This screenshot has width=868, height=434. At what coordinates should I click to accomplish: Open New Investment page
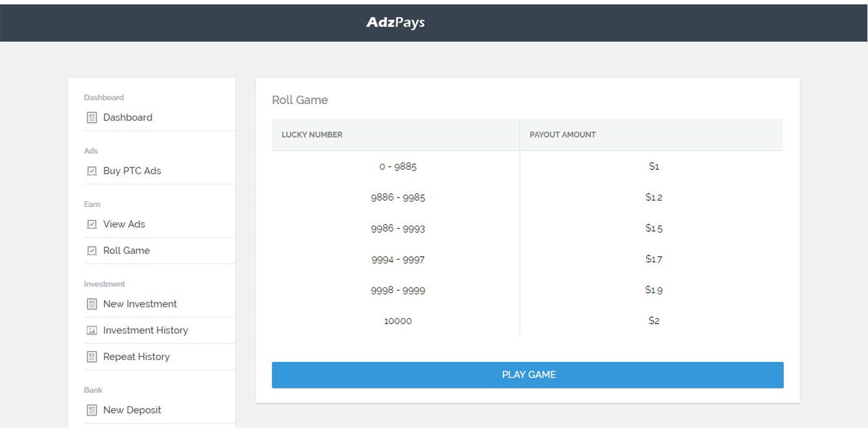pos(140,304)
